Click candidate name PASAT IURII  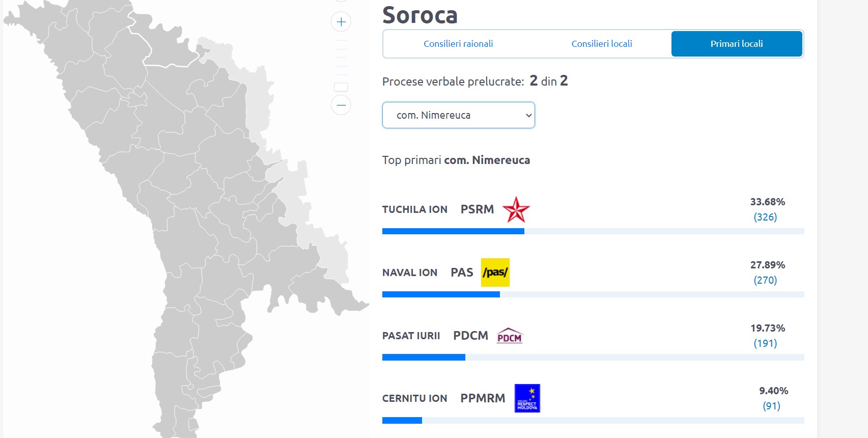(411, 336)
